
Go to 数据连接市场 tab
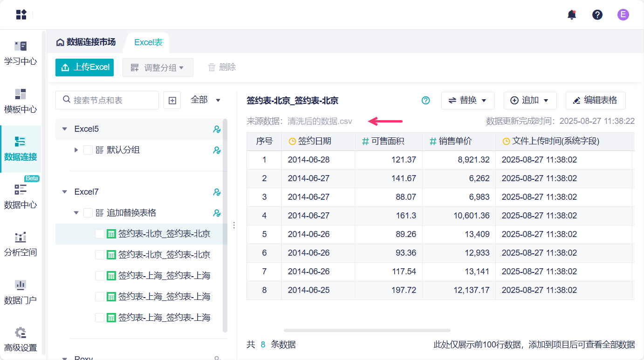tap(86, 42)
